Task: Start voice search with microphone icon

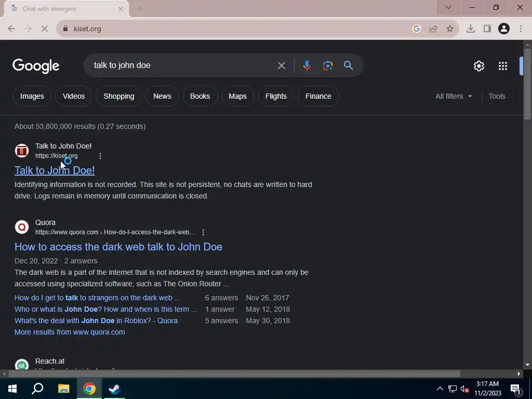Action: point(307,65)
